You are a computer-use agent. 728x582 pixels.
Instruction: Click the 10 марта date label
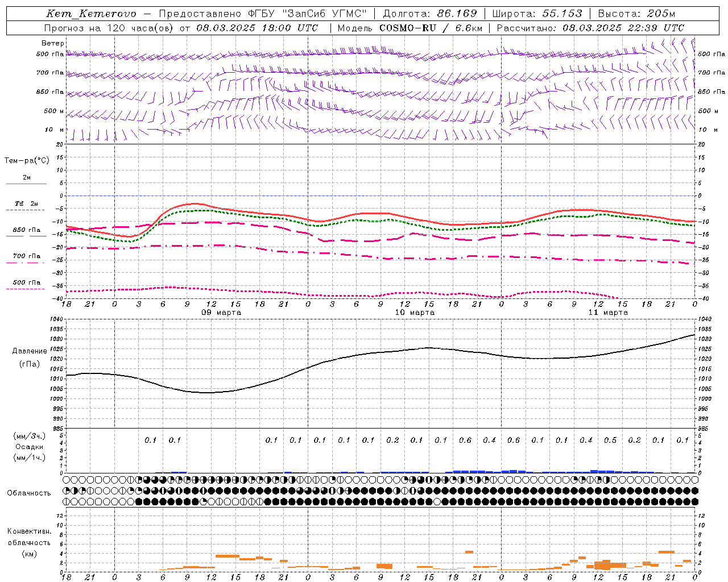(x=415, y=313)
